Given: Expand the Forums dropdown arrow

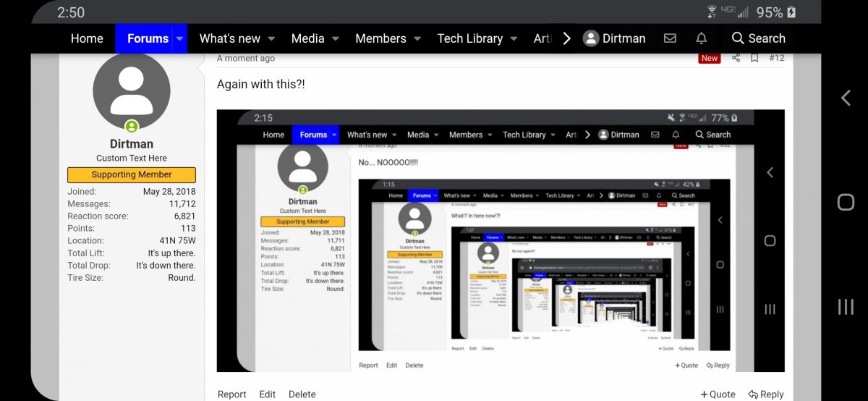Looking at the screenshot, I should click(x=179, y=38).
